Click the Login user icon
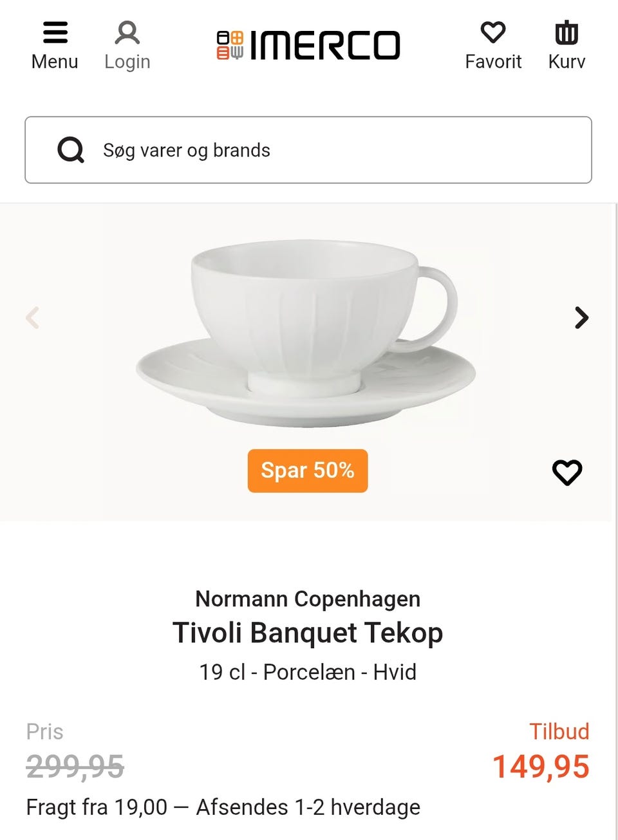Screen dimensions: 618x840 click(x=127, y=32)
